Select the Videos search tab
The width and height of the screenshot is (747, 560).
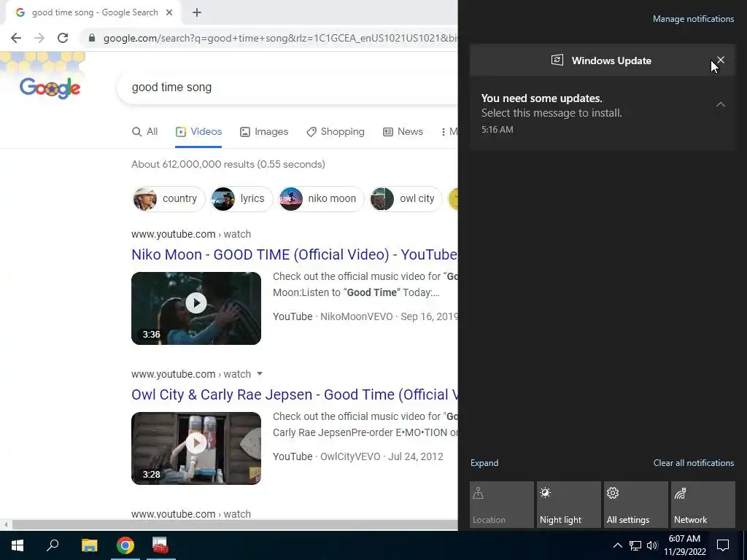pos(198,132)
